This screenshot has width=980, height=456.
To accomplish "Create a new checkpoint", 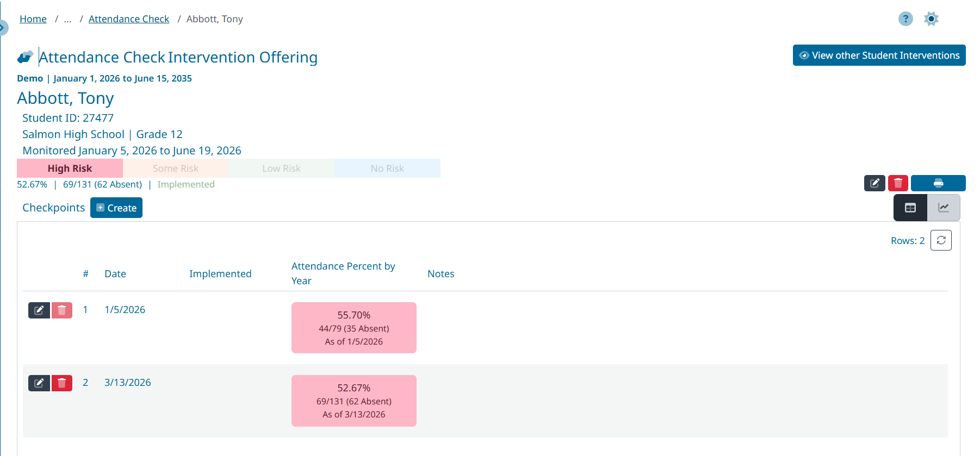I will (116, 208).
